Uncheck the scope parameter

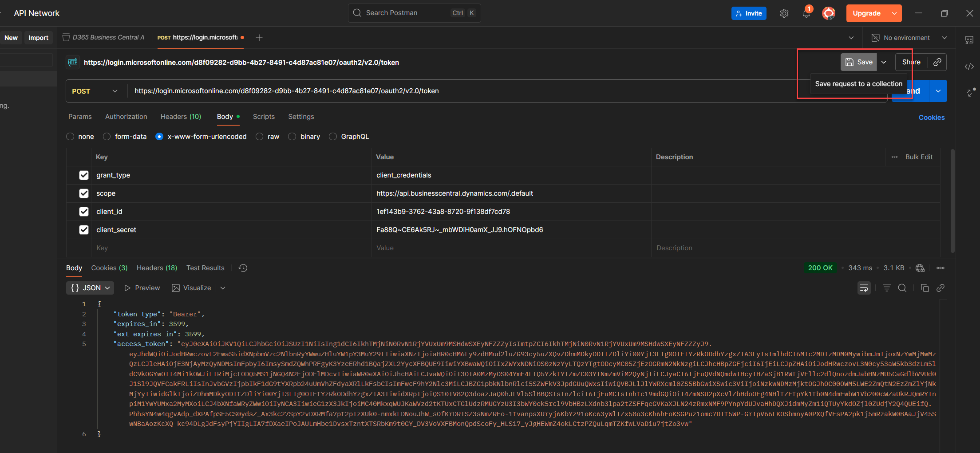(84, 193)
